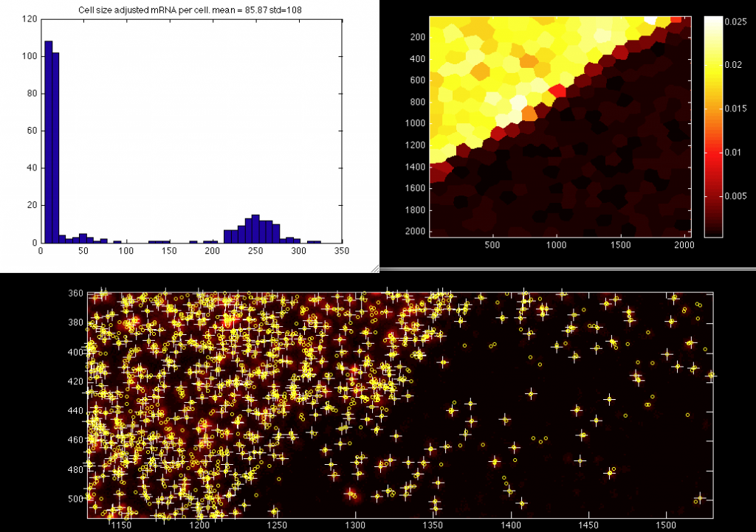Viewport: 756px width, 532px height.
Task: Click the 1300 tick label on spot plot x-axis
Action: (x=355, y=525)
